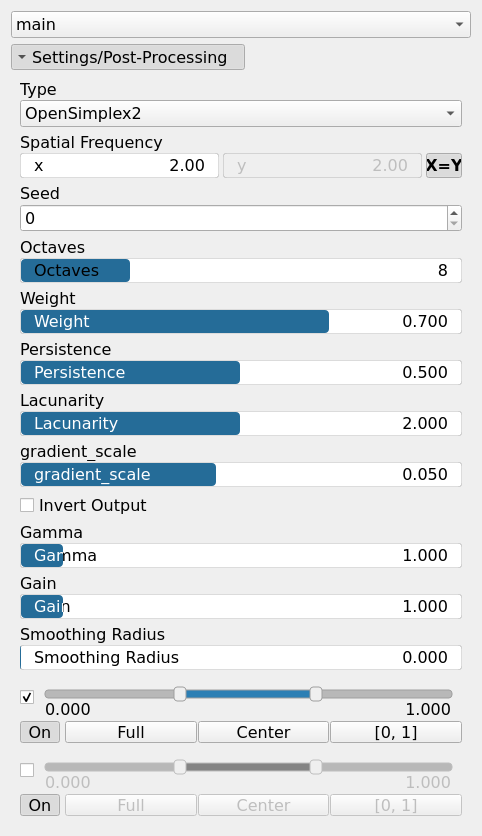Click the gradient_scale slider bar

pyautogui.click(x=240, y=475)
